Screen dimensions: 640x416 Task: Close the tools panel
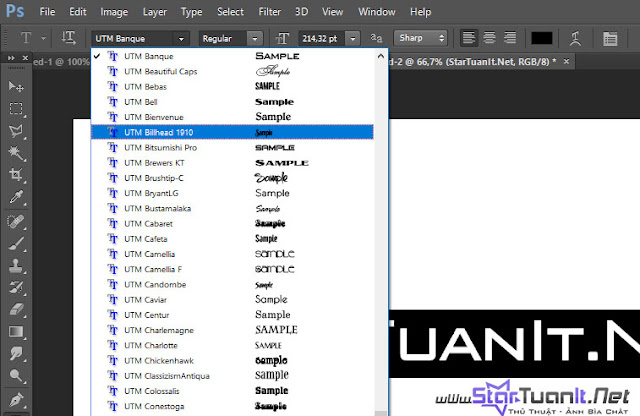[25, 58]
